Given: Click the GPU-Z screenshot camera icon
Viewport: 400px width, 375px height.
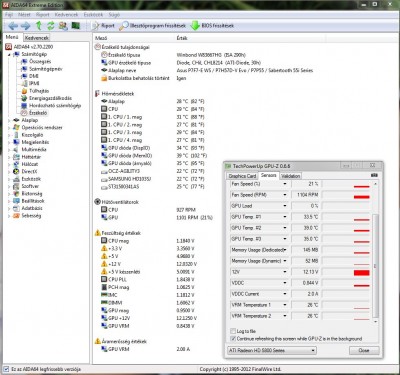Looking at the screenshot, I should pyautogui.click(x=374, y=175).
